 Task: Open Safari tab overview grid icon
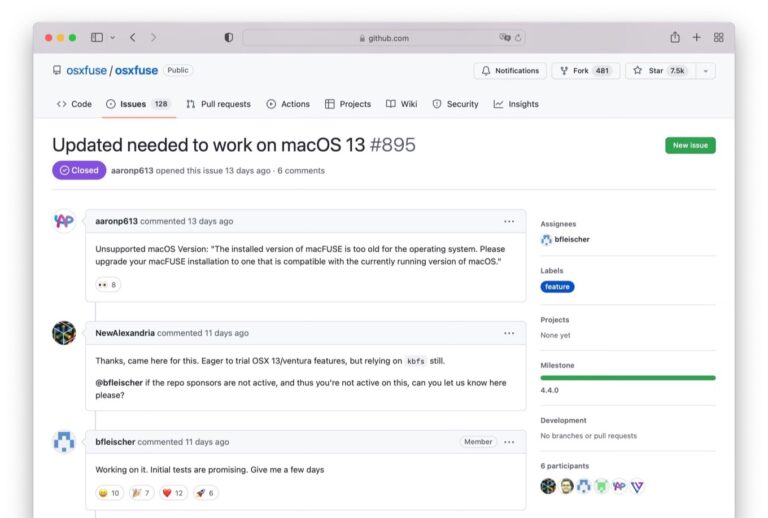coord(718,37)
